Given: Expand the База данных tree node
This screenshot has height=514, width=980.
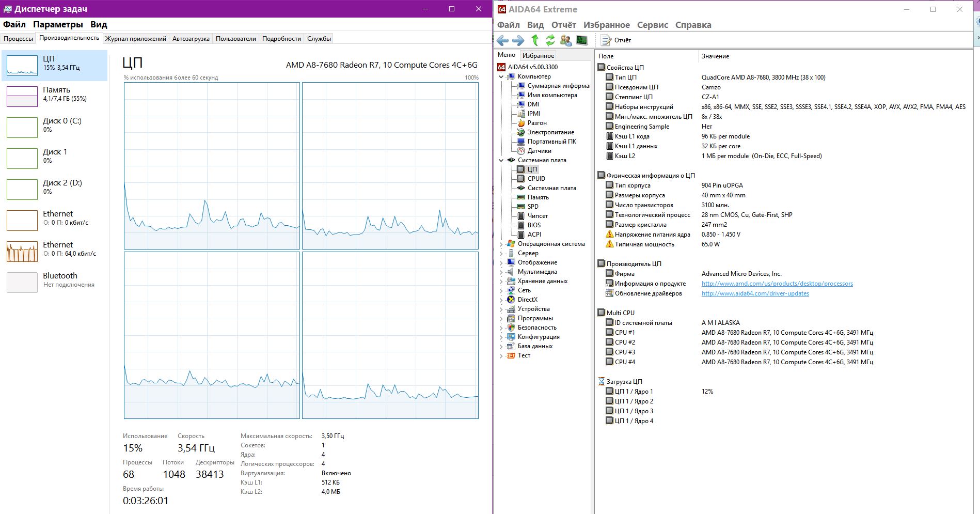Looking at the screenshot, I should coord(501,346).
